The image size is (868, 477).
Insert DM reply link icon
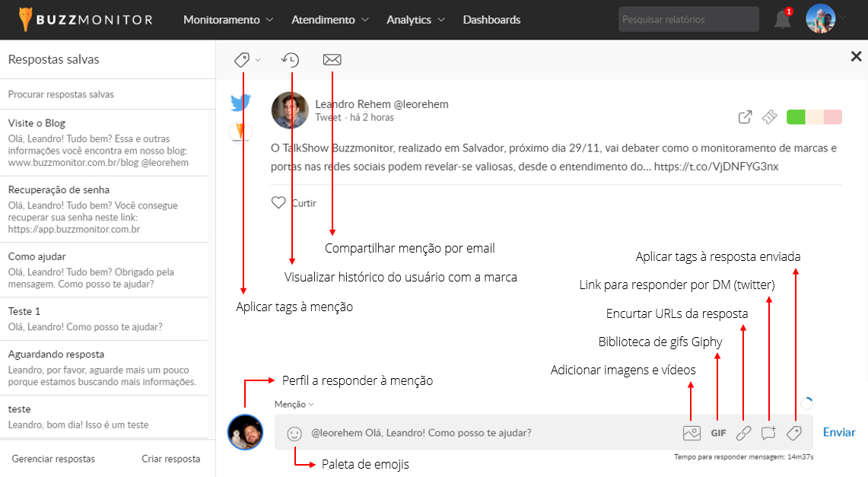pos(768,433)
